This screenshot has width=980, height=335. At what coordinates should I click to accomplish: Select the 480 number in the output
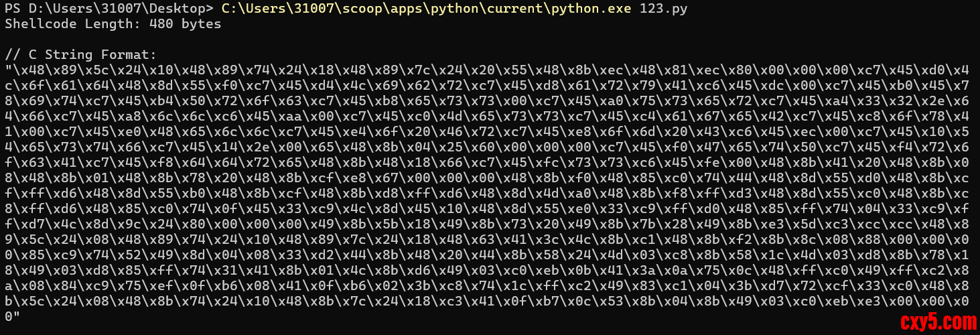pos(163,24)
